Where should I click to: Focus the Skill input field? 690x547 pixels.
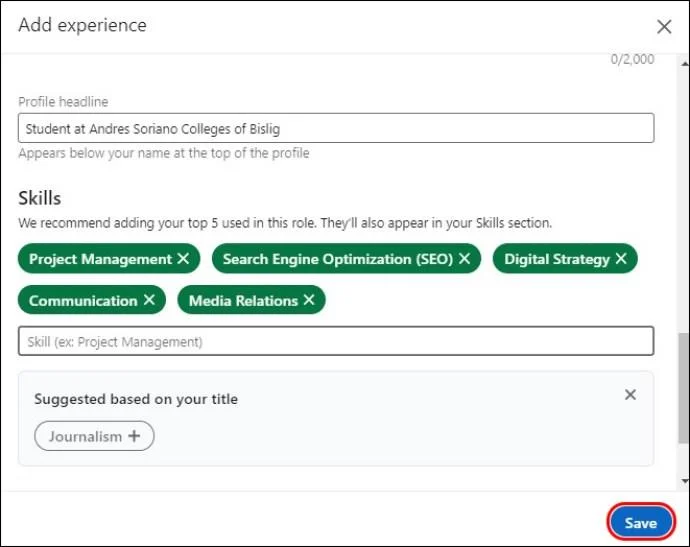click(x=336, y=341)
